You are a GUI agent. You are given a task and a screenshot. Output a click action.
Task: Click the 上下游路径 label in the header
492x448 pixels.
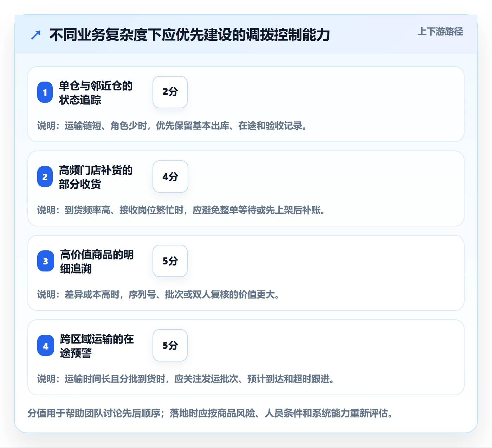click(440, 32)
